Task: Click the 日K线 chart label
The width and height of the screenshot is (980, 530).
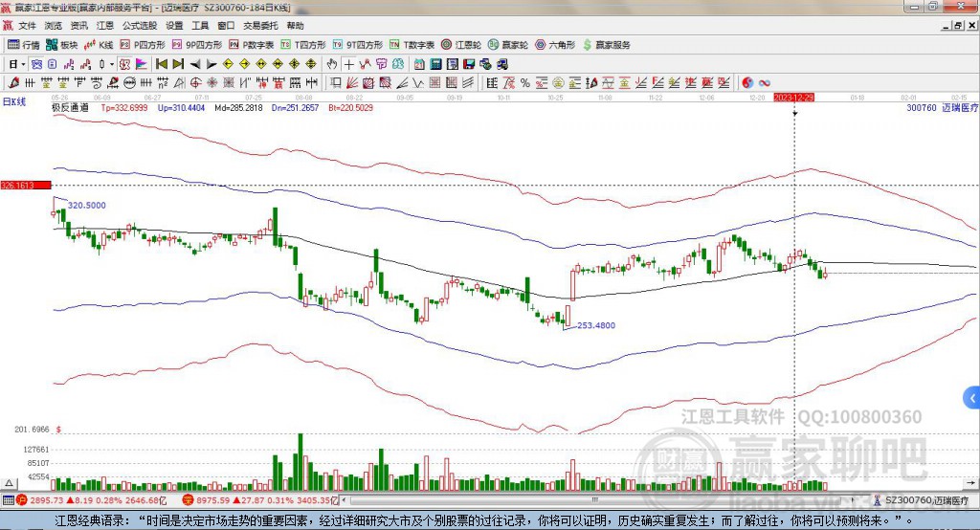Action: [x=13, y=101]
